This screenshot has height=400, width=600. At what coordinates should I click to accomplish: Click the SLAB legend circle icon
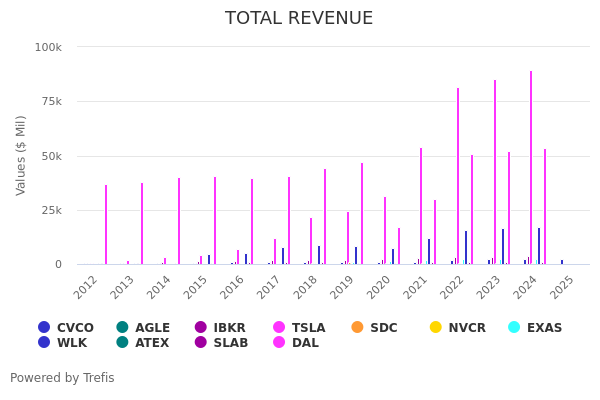201,343
